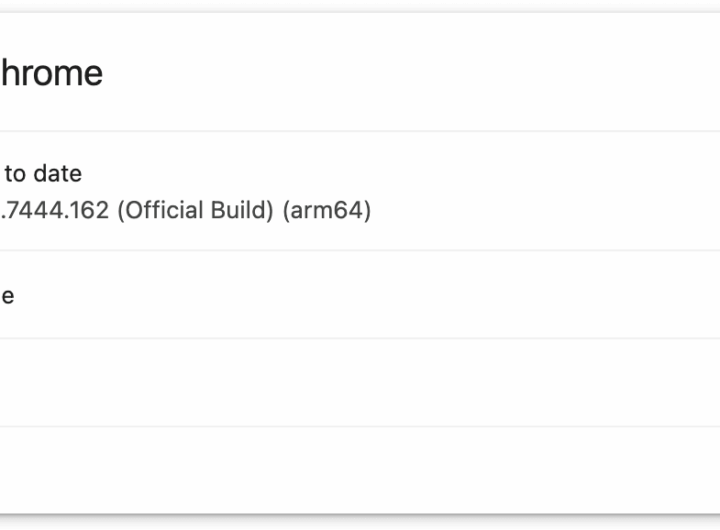Click the divider above the help row
This screenshot has height=530, width=720.
[x=360, y=250]
